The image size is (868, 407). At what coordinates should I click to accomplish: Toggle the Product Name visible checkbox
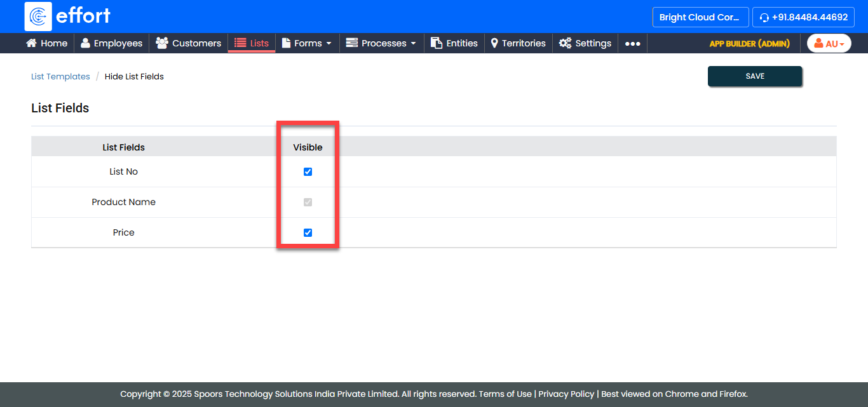(308, 202)
